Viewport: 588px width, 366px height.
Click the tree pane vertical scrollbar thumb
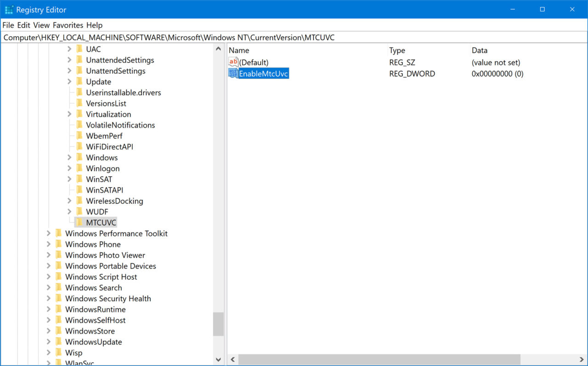[219, 324]
